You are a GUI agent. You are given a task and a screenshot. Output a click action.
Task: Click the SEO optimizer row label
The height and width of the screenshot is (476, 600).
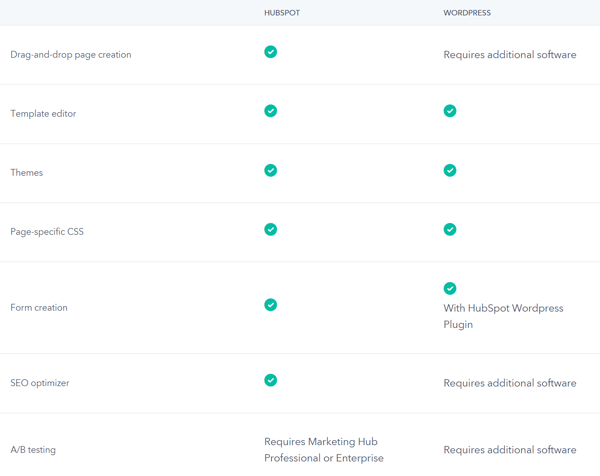pos(40,383)
